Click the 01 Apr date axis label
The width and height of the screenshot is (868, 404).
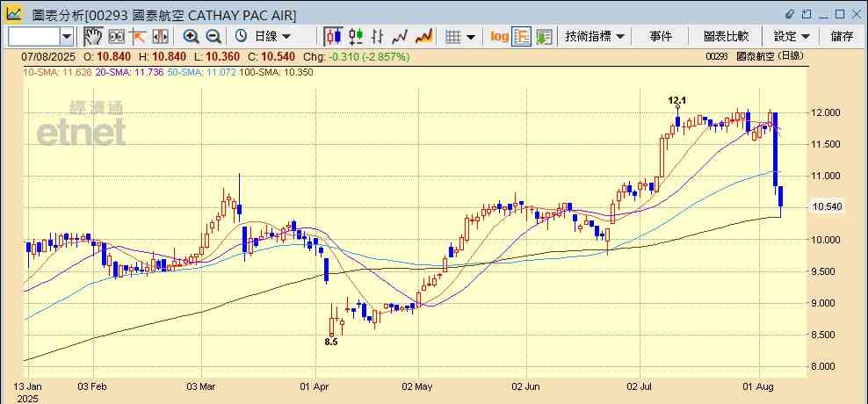(x=315, y=386)
